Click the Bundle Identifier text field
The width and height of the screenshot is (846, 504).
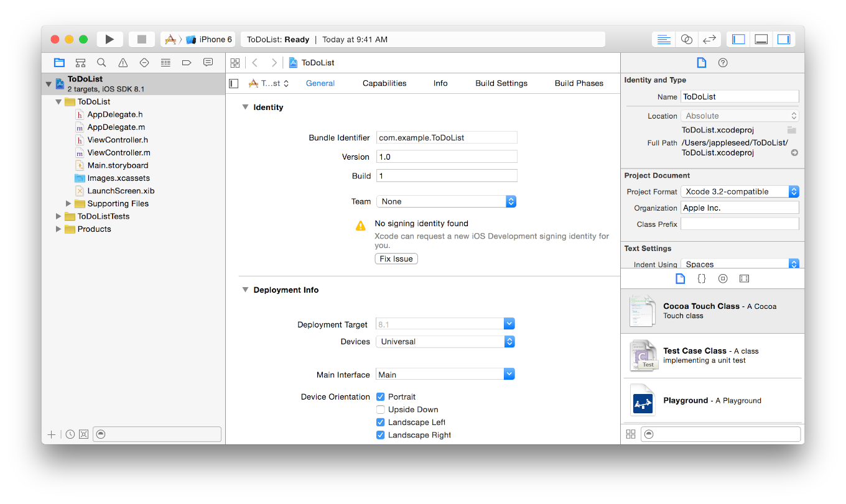tap(447, 138)
